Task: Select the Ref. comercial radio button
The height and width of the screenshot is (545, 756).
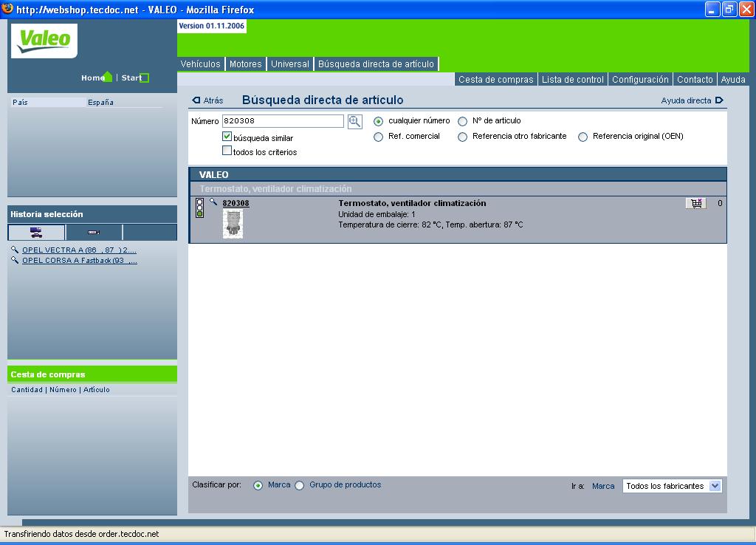Action: [x=379, y=137]
